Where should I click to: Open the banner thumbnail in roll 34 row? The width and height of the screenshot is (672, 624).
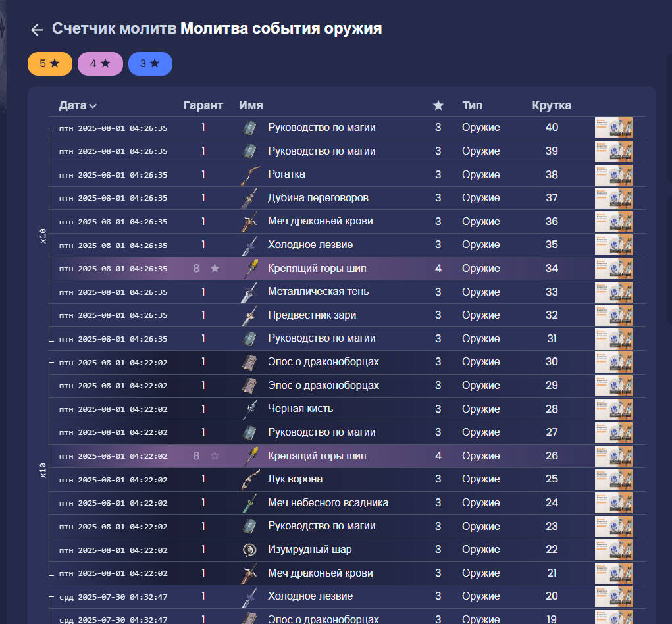click(613, 269)
